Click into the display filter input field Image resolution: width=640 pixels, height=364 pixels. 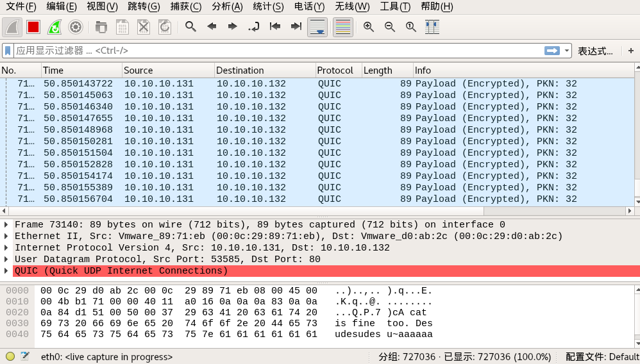279,51
